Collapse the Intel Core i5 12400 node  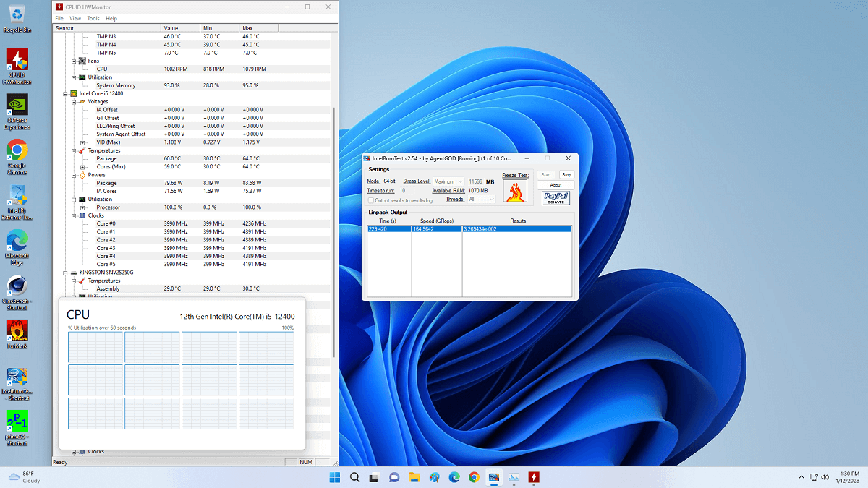pyautogui.click(x=64, y=93)
